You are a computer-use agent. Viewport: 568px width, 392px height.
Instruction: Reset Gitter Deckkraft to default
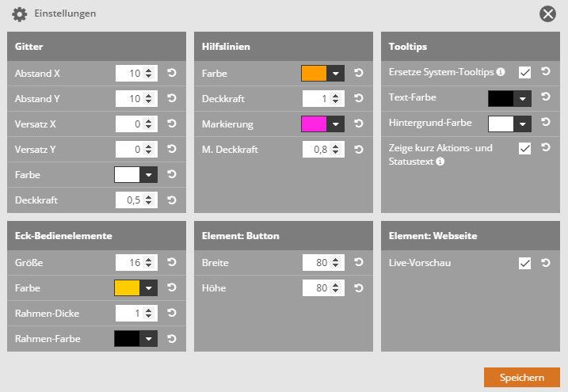click(172, 200)
